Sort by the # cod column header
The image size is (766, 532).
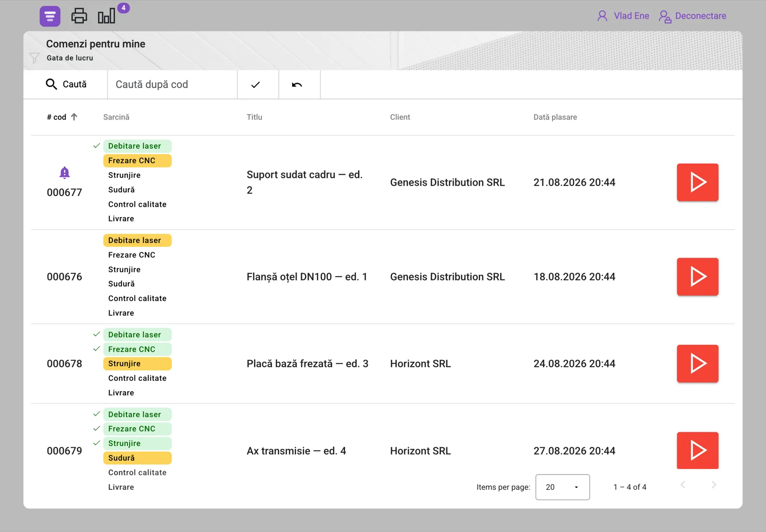(x=62, y=117)
